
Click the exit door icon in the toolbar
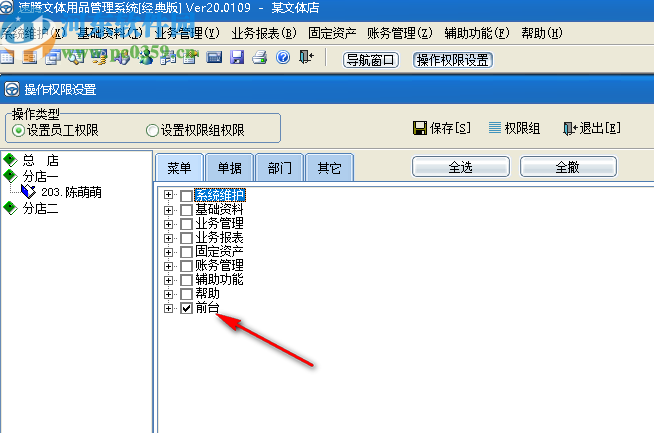coord(306,57)
